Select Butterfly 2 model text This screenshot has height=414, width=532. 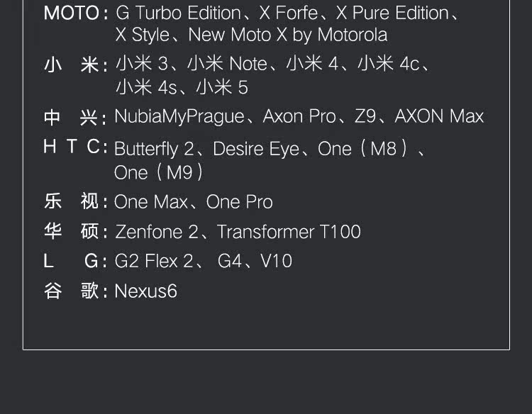pos(155,149)
